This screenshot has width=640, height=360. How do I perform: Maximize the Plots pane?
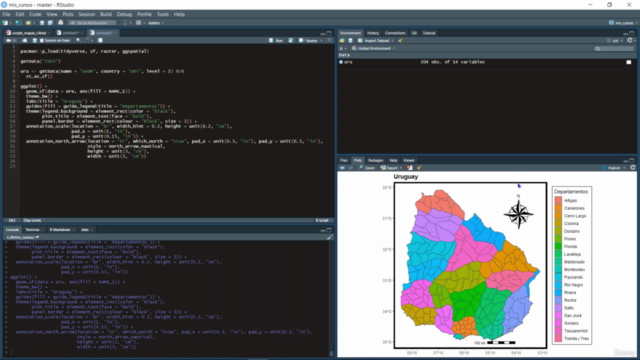tap(632, 160)
